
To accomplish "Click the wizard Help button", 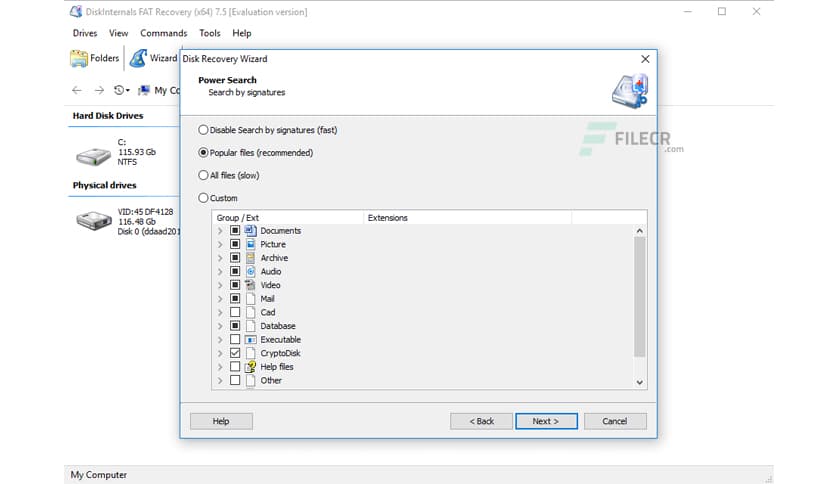I will [221, 421].
